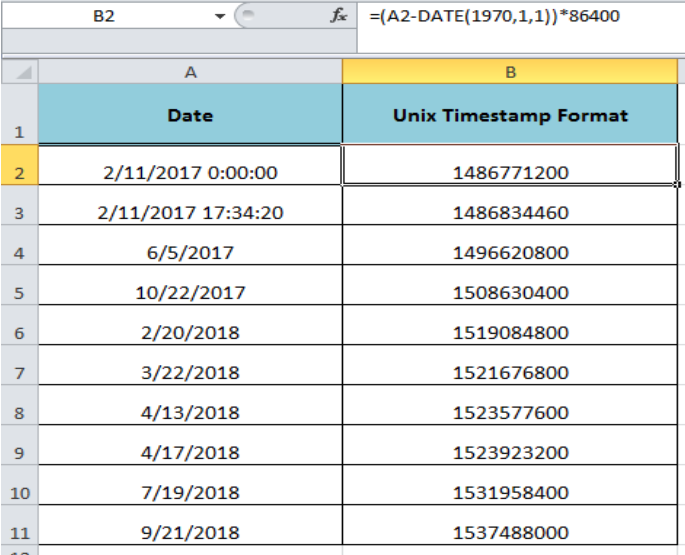Image resolution: width=685 pixels, height=555 pixels.
Task: Select cell with value 1486834460
Action: coord(510,205)
